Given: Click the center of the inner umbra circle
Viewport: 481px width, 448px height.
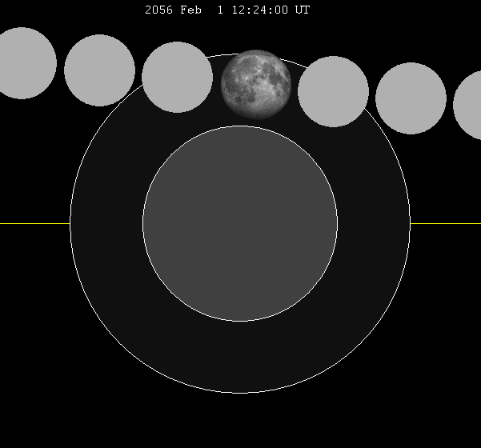Looking at the screenshot, I should click(240, 224).
